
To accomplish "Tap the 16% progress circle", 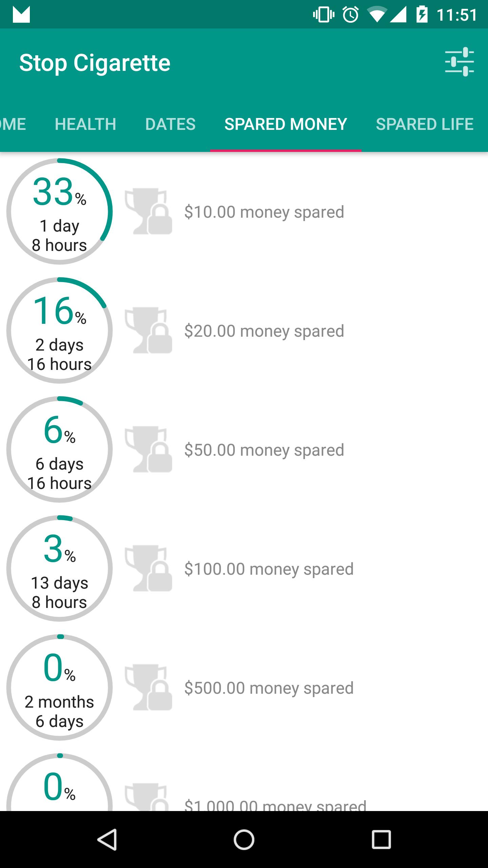I will pos(60,331).
